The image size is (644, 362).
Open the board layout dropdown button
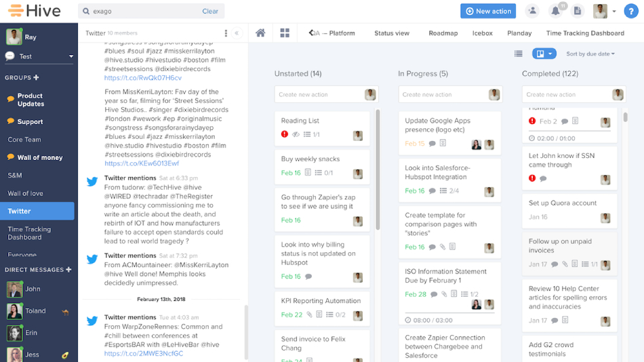pyautogui.click(x=544, y=54)
